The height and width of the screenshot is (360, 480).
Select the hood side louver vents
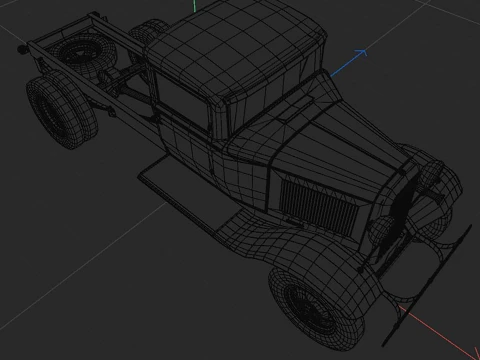point(318,207)
